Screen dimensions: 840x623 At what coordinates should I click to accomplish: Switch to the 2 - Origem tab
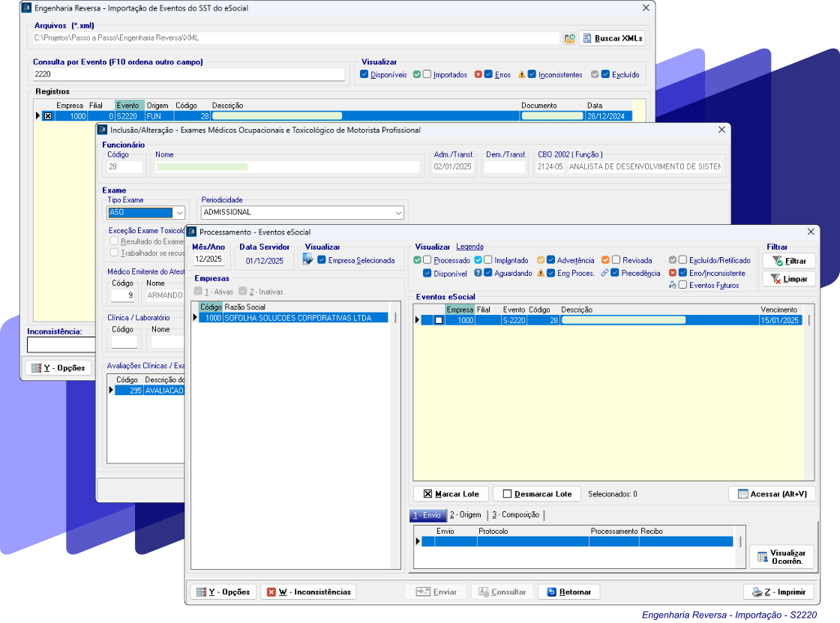pyautogui.click(x=465, y=515)
